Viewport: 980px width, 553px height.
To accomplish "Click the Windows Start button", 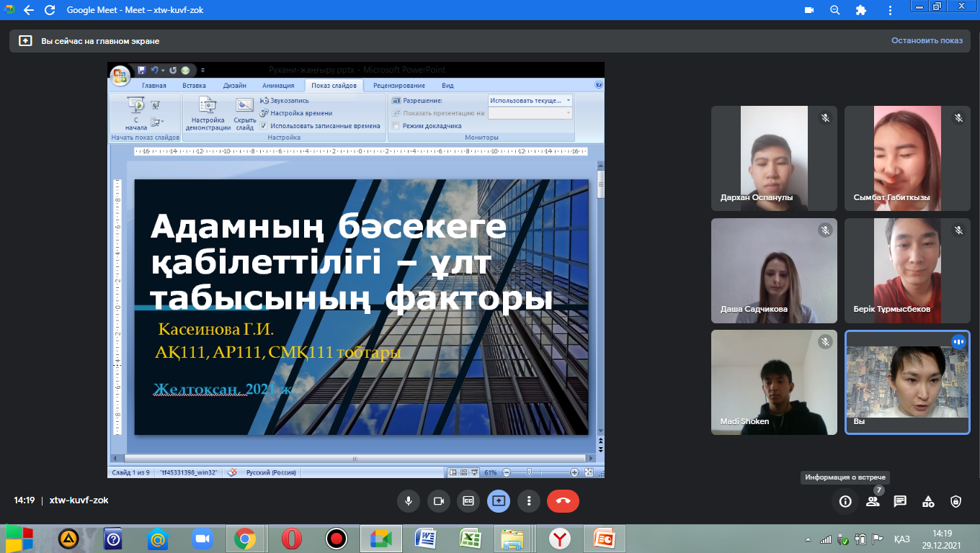I will click(x=19, y=538).
